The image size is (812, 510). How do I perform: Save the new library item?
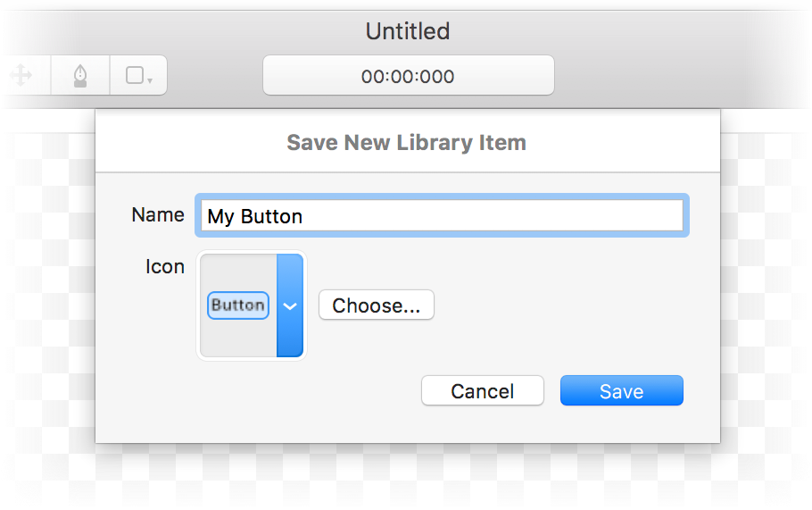pyautogui.click(x=621, y=391)
